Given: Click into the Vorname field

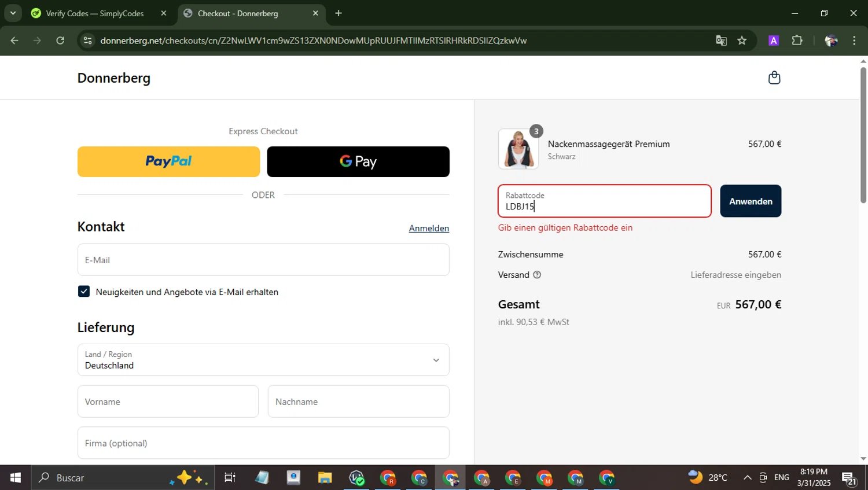Looking at the screenshot, I should coord(168,401).
